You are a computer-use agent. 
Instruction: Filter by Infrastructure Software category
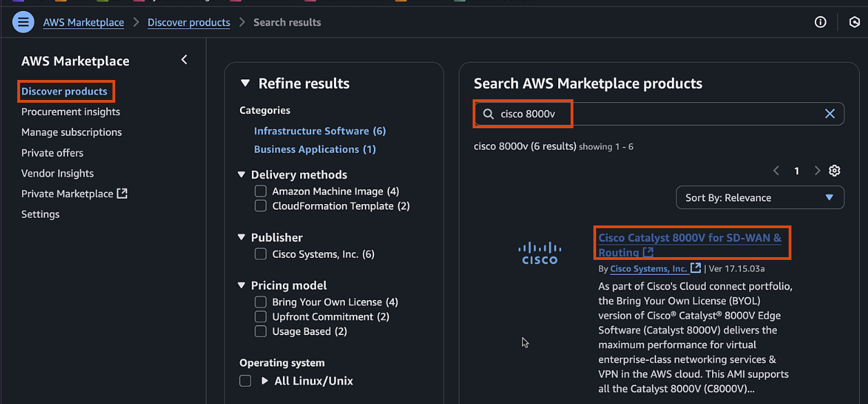(319, 131)
